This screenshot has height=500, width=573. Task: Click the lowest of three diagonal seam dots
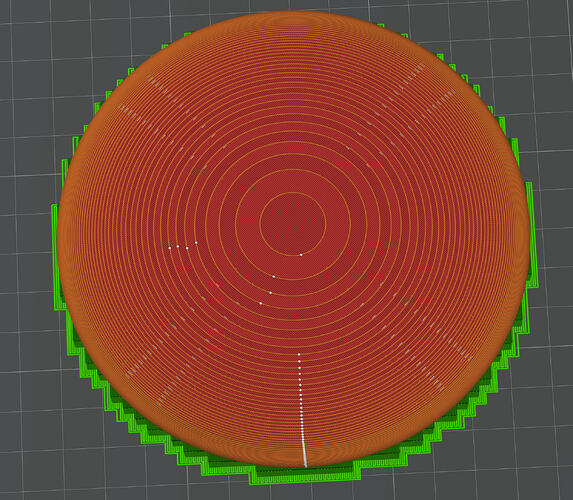click(261, 303)
